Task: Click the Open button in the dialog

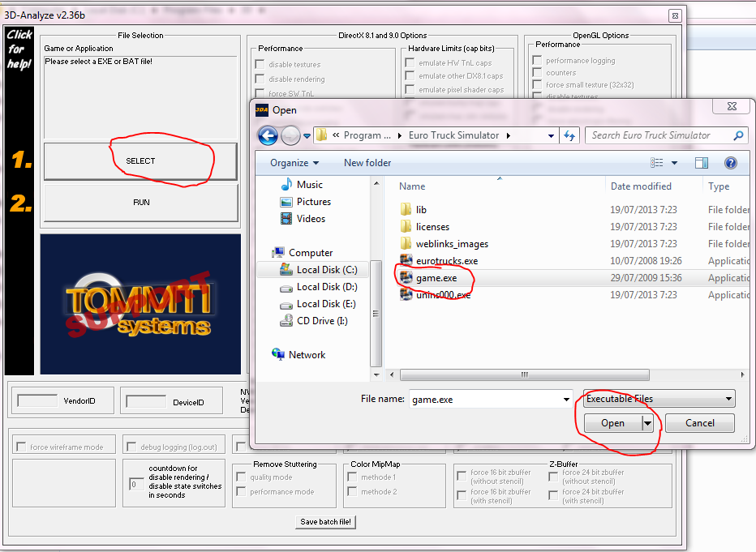Action: (612, 423)
